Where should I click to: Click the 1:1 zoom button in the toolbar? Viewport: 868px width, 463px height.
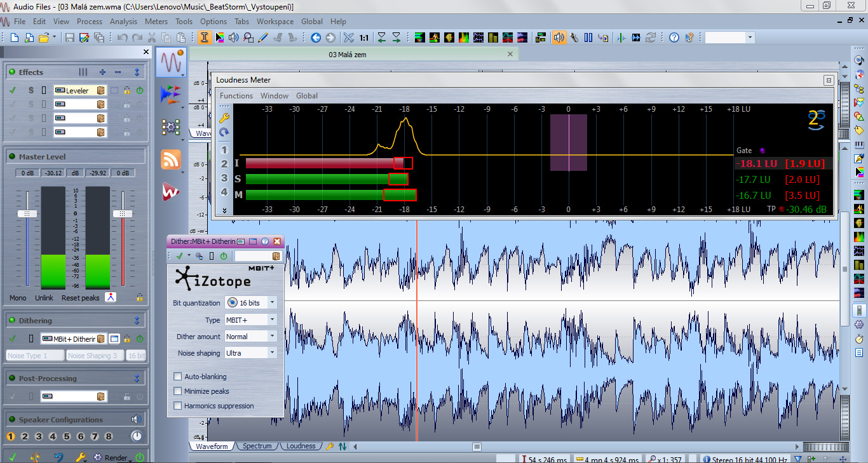tap(363, 38)
